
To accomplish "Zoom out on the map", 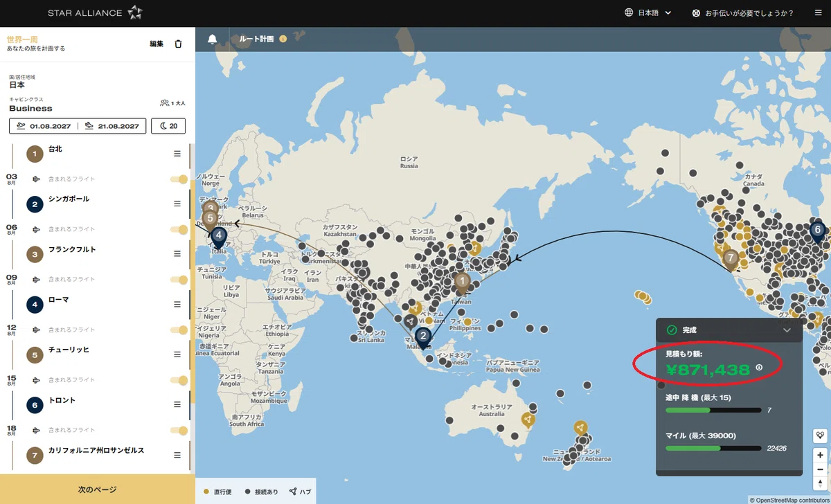I will (821, 469).
